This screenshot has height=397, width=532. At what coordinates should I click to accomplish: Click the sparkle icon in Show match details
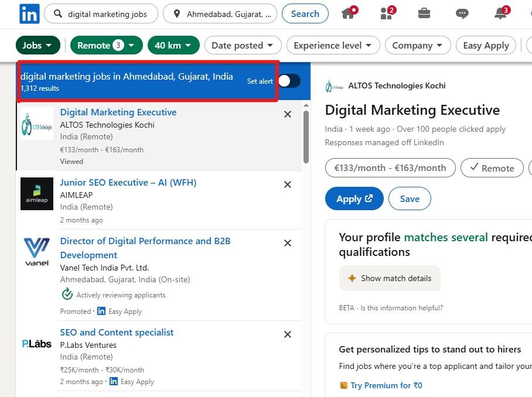point(352,278)
